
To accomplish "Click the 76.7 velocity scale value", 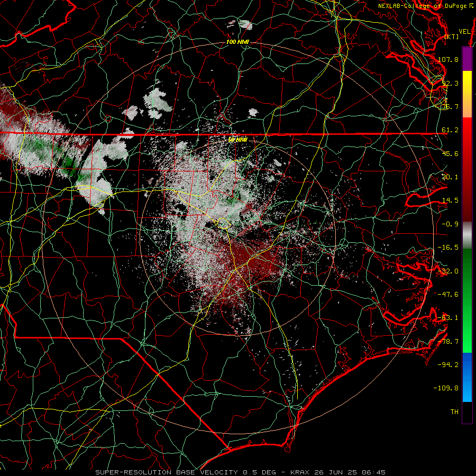I will click(450, 106).
